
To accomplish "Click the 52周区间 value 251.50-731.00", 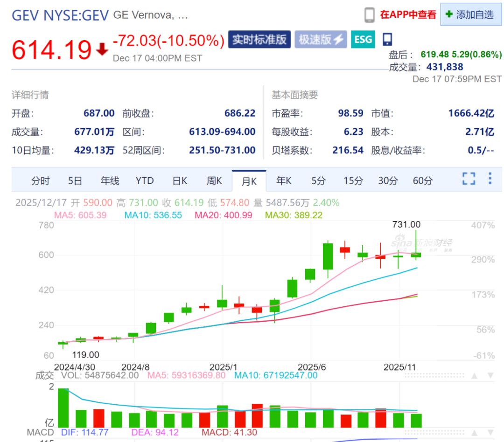I will (x=222, y=150).
